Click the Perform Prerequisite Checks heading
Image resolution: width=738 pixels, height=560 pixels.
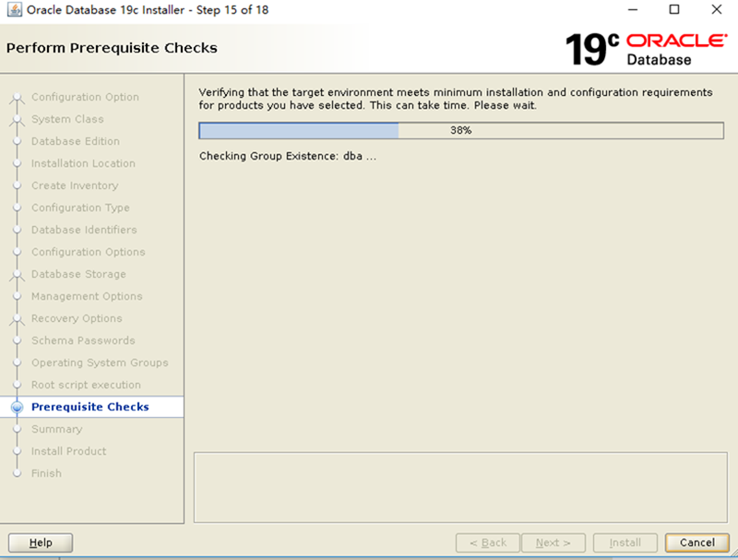coord(112,48)
